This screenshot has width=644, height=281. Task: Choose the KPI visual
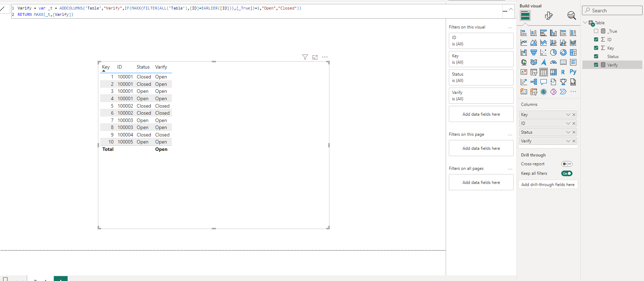pyautogui.click(x=524, y=72)
